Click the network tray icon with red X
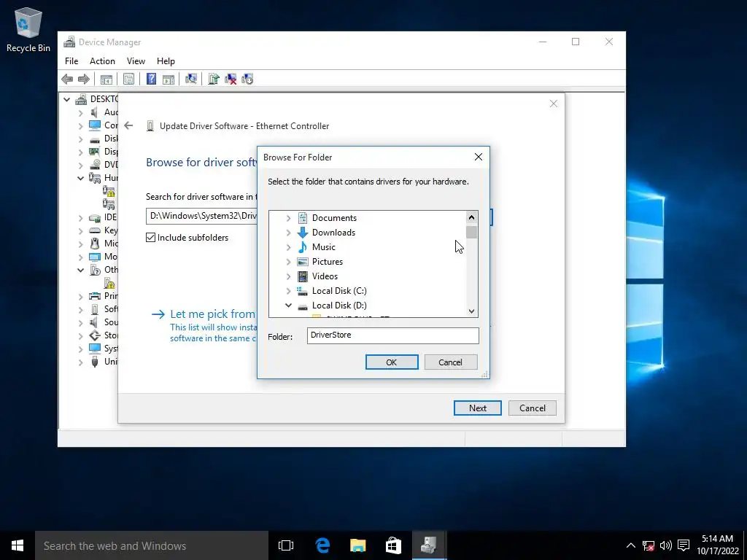 (x=649, y=545)
